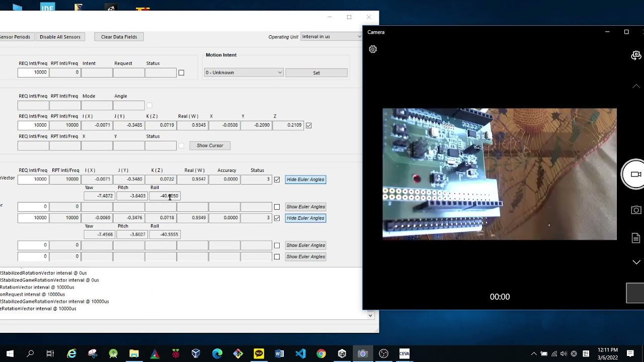Launch Google Chrome from taskbar
This screenshot has width=644, height=362.
click(x=321, y=353)
